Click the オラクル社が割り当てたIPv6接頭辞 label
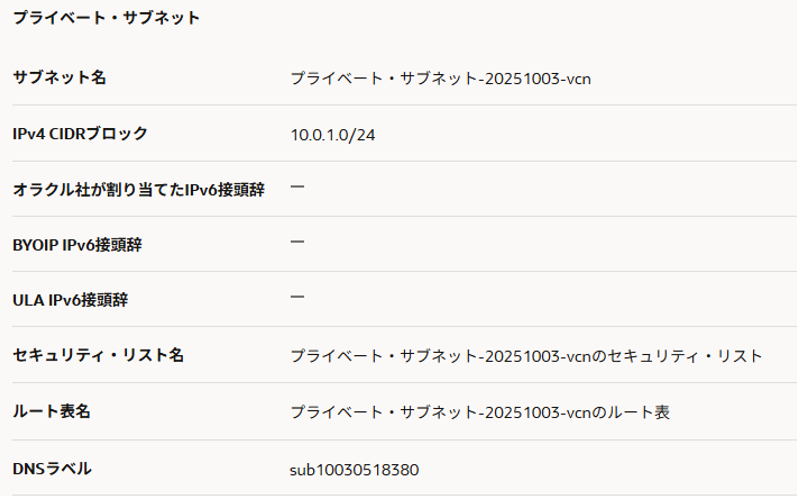This screenshot has height=496, width=797. click(x=138, y=189)
